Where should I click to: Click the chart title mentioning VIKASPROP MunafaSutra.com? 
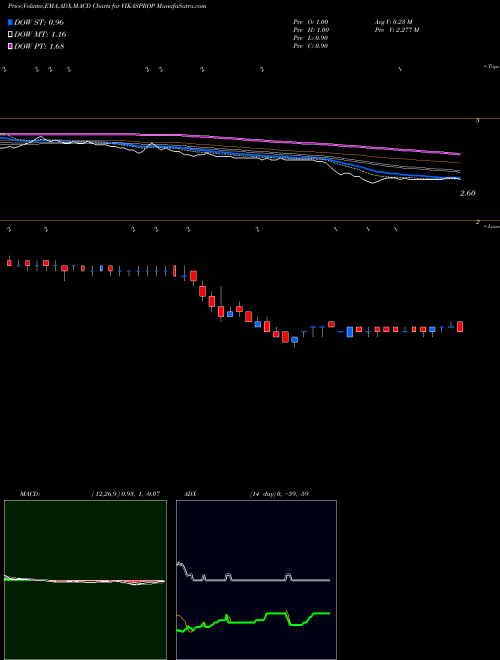[106, 7]
